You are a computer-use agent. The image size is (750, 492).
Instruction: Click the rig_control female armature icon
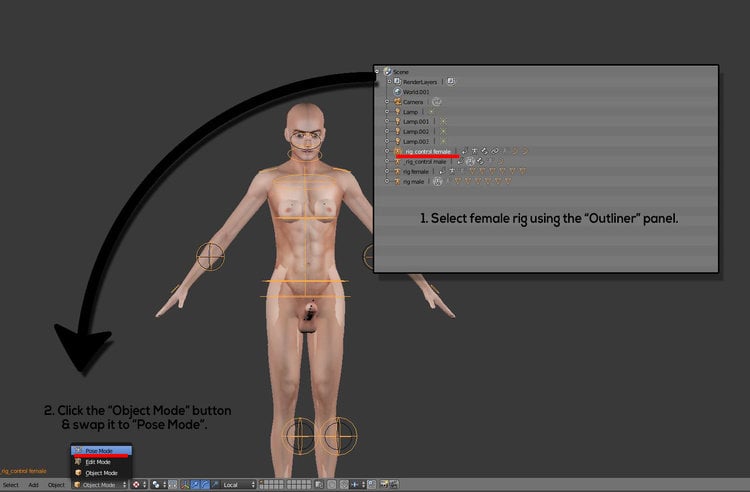click(398, 151)
